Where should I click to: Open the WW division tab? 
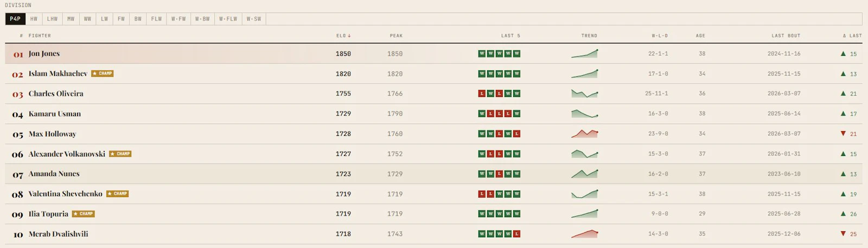click(87, 19)
